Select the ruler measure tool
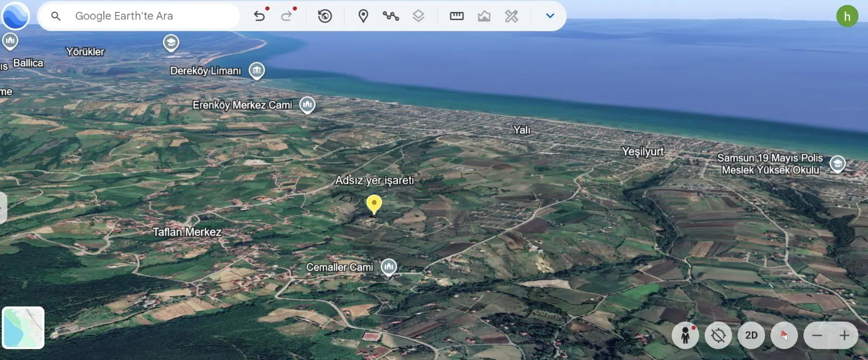Screen dimensions: 868x360 pyautogui.click(x=457, y=16)
